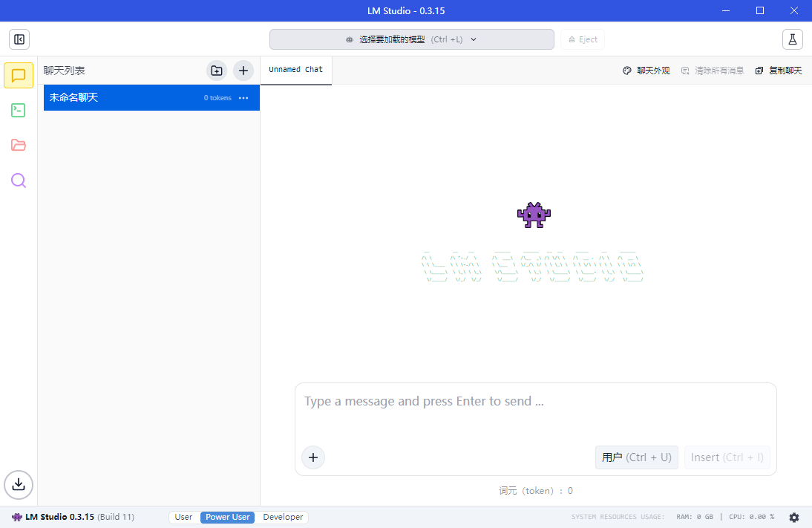
Task: Switch to Developer mode
Action: [284, 517]
